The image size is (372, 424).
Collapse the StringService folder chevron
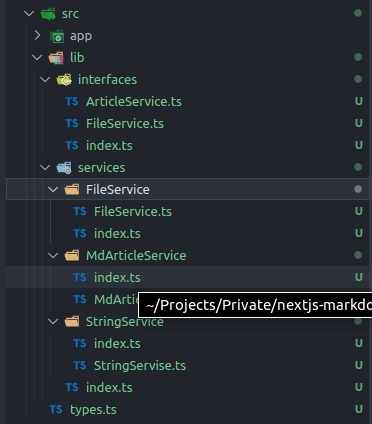coord(53,322)
